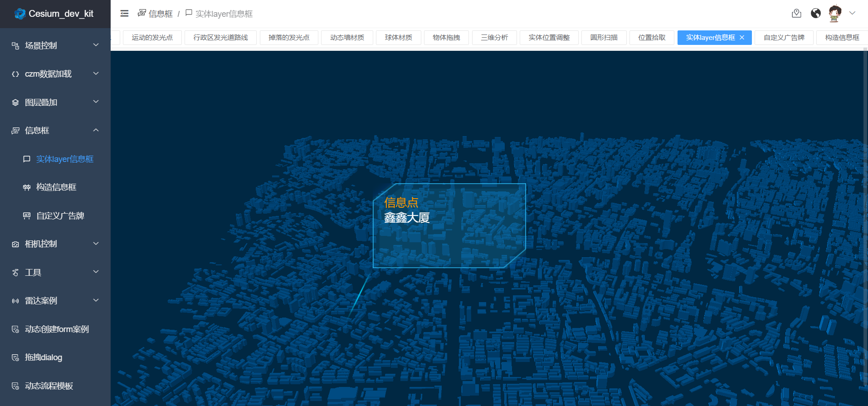Image resolution: width=868 pixels, height=406 pixels.
Task: Close the 实体layer信息框 tab
Action: 742,38
